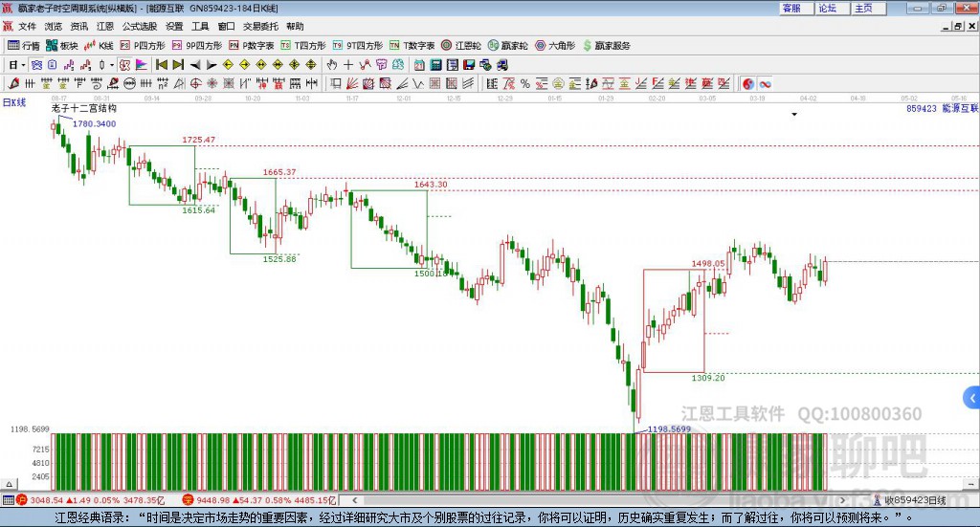Open the 工具 menu
Viewport: 980px width, 527px height.
200,26
